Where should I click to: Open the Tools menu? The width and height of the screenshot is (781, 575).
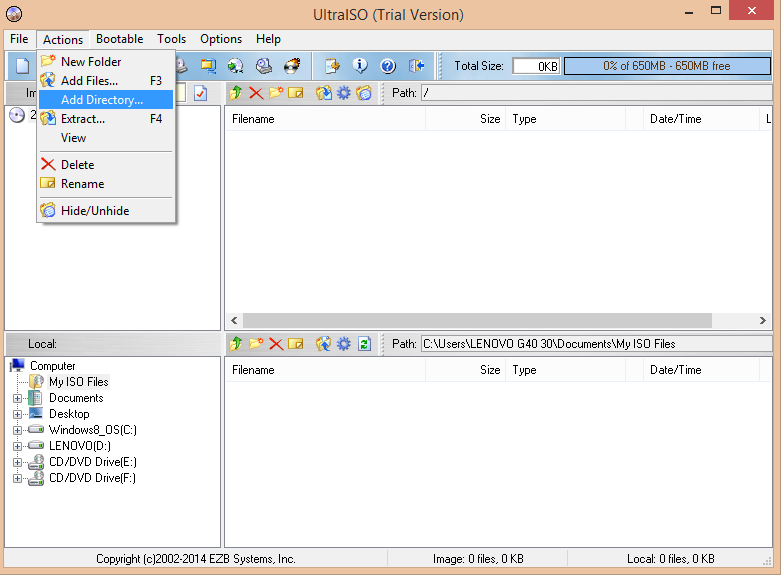tap(171, 39)
